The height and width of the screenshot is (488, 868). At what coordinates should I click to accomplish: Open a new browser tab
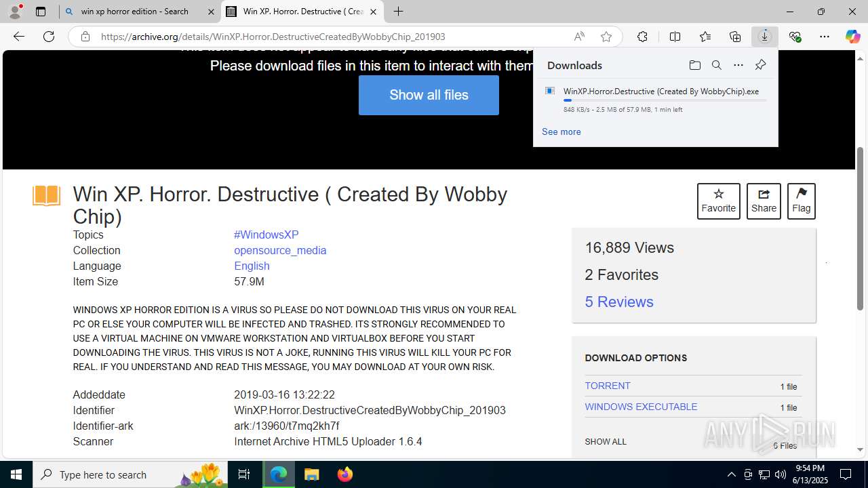tap(399, 12)
